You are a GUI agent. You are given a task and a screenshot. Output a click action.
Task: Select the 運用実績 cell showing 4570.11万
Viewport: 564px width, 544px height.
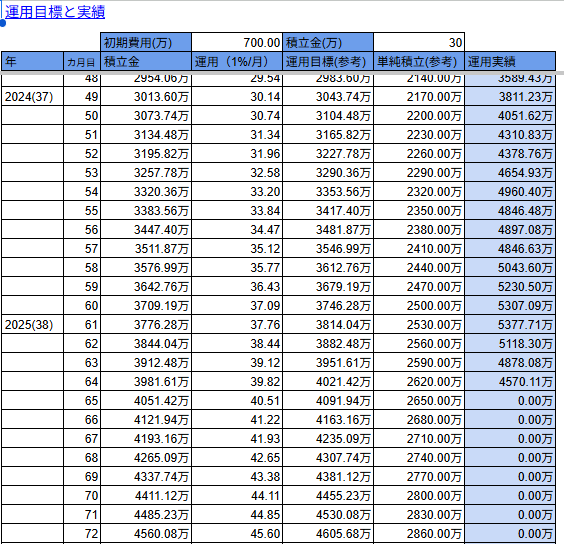(x=510, y=381)
